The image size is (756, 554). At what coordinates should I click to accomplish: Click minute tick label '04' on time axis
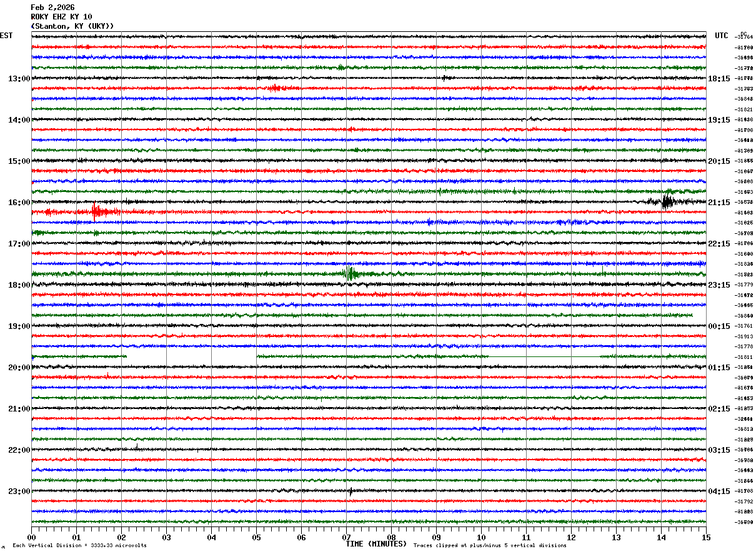[x=211, y=538]
